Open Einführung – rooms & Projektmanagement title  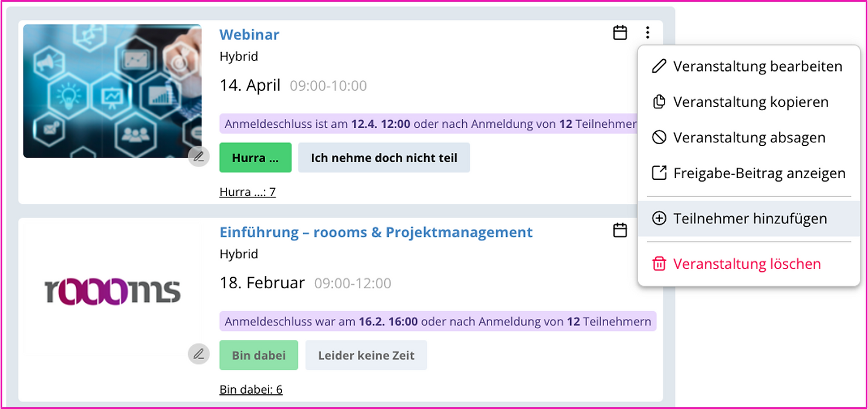point(376,232)
